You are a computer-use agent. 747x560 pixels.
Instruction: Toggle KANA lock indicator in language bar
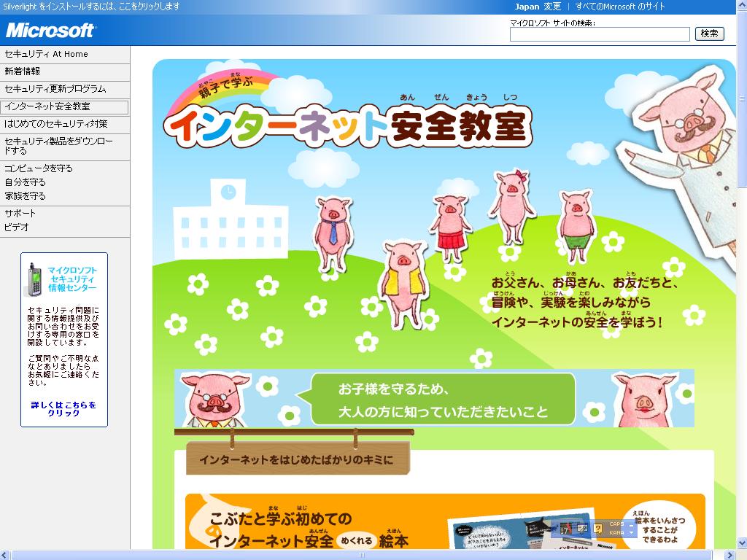[616, 533]
